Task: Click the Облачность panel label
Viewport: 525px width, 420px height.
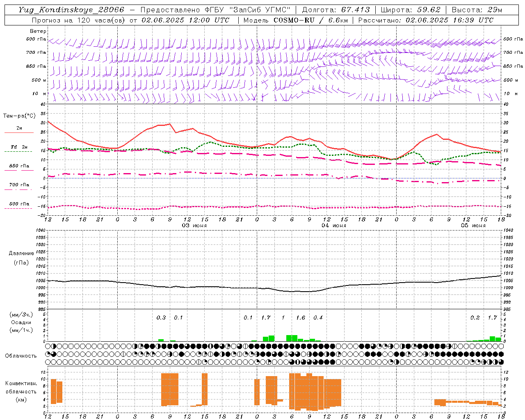Action: (x=21, y=356)
